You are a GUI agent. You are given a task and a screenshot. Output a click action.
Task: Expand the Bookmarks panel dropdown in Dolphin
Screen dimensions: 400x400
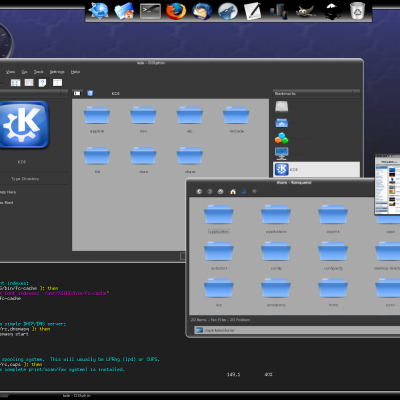click(x=356, y=94)
